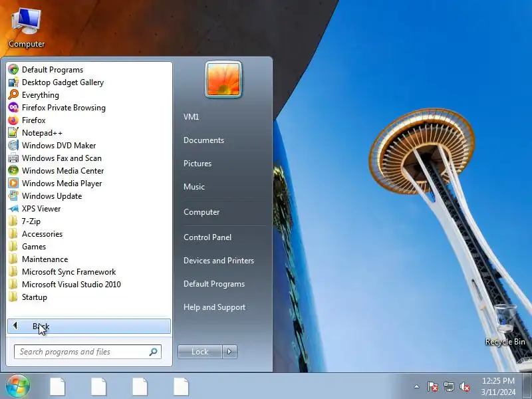Start Windows Media Center icon
Screen dimensions: 532x399
[x=13, y=171]
